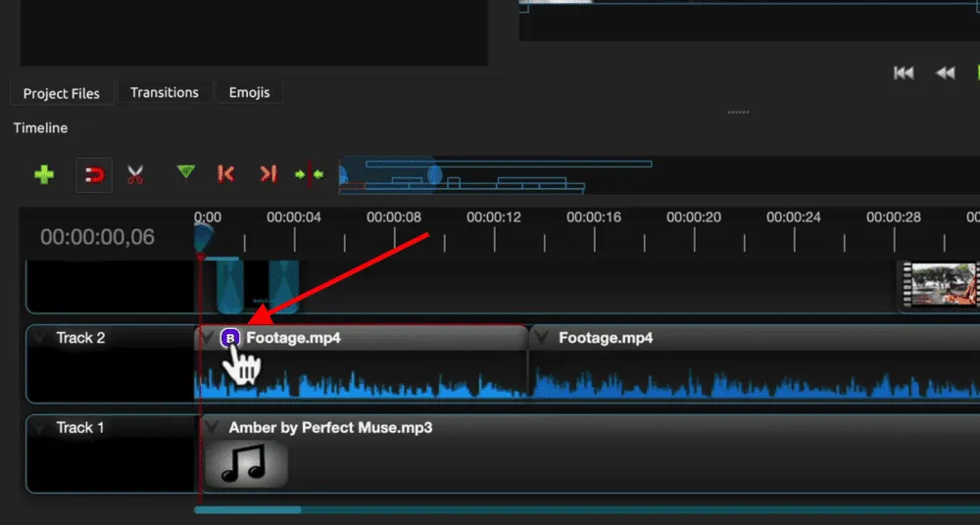Toggle the magnet snapping button
This screenshot has height=525, width=980.
tap(94, 175)
